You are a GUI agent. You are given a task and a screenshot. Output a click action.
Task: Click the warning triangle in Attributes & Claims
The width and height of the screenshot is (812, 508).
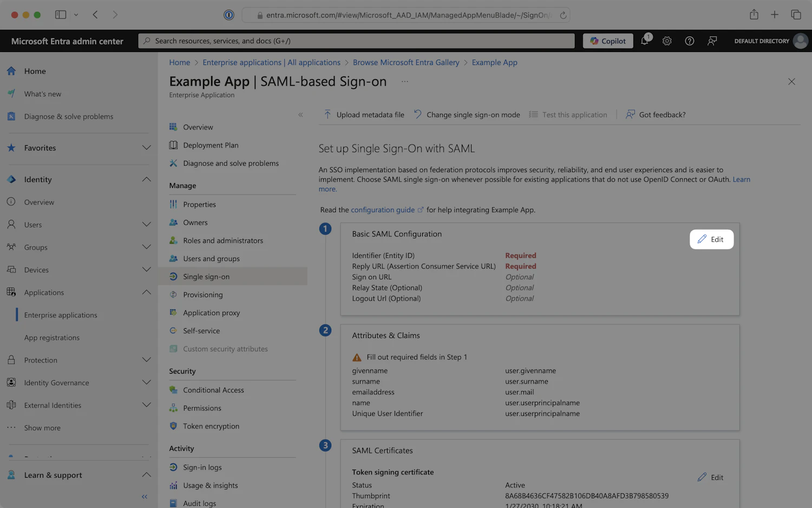(x=357, y=357)
